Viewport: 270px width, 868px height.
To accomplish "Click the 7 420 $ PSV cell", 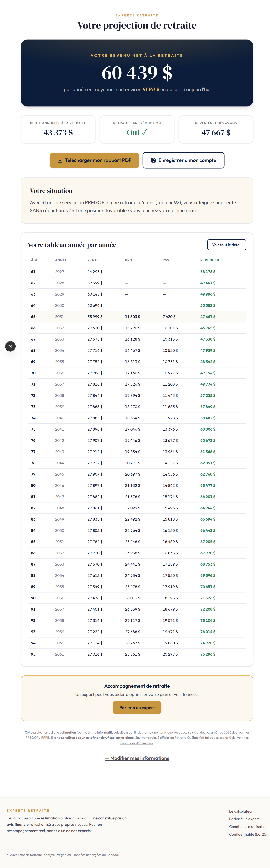I will tap(169, 317).
